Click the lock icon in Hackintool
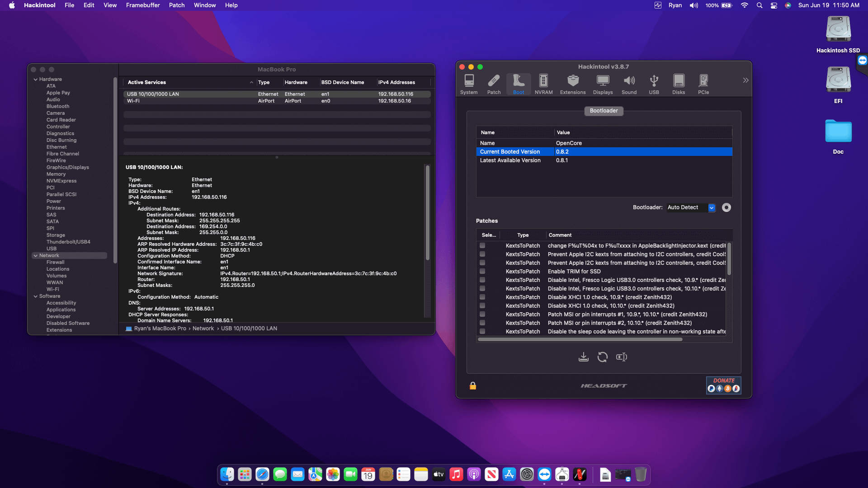This screenshot has height=488, width=868. (x=473, y=385)
